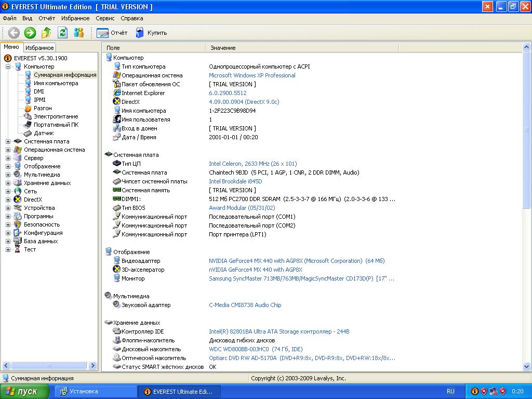Click the Internet Explorer row icon
The height and width of the screenshot is (399, 532).
pyautogui.click(x=117, y=92)
